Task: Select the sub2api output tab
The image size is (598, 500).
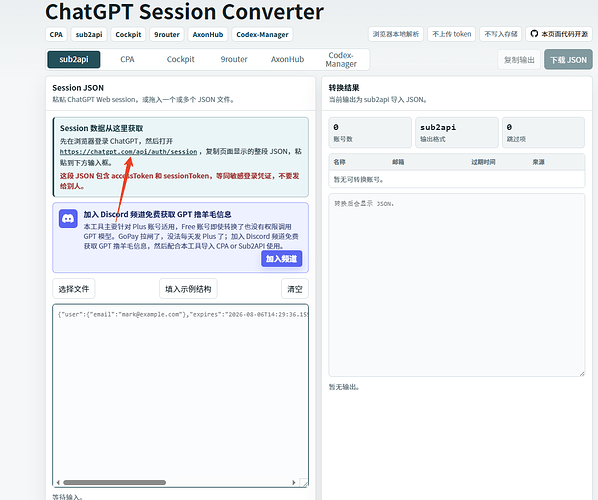Action: 74,59
